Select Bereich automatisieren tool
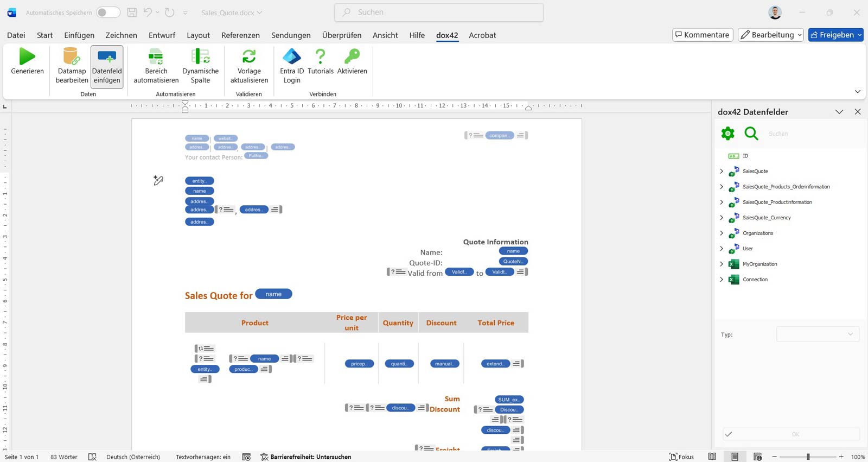This screenshot has width=868, height=462. click(156, 66)
